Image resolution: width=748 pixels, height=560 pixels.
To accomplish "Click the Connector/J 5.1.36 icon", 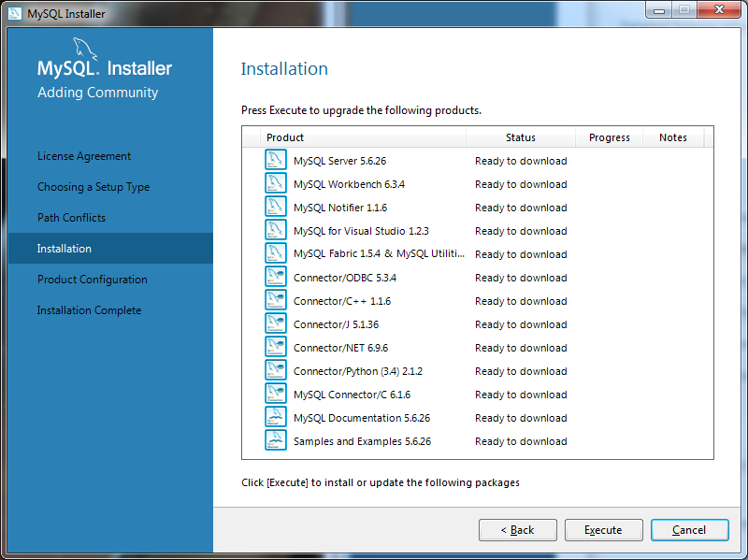I will 276,323.
